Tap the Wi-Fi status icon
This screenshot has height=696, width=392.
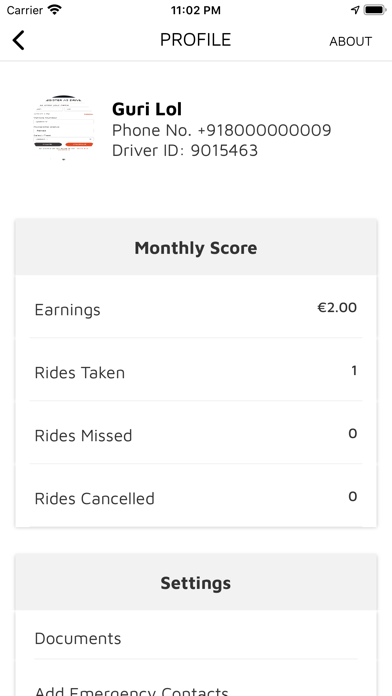[55, 10]
